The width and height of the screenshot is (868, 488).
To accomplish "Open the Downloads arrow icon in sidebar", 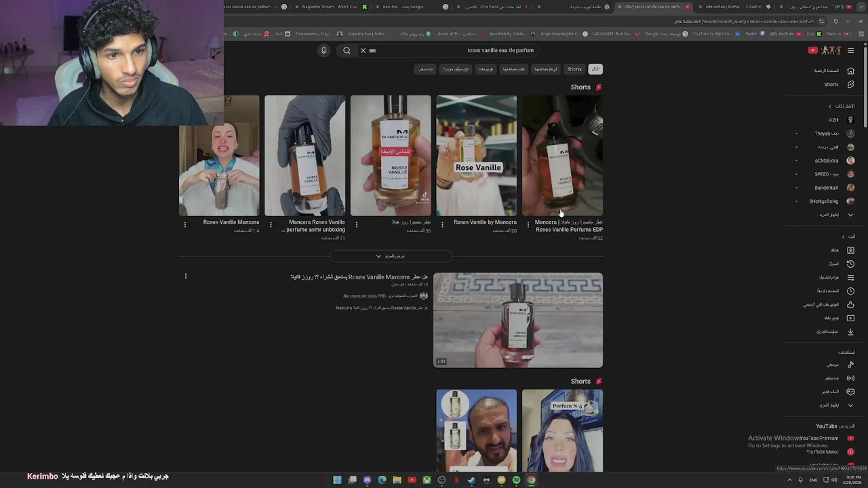I will pyautogui.click(x=850, y=331).
